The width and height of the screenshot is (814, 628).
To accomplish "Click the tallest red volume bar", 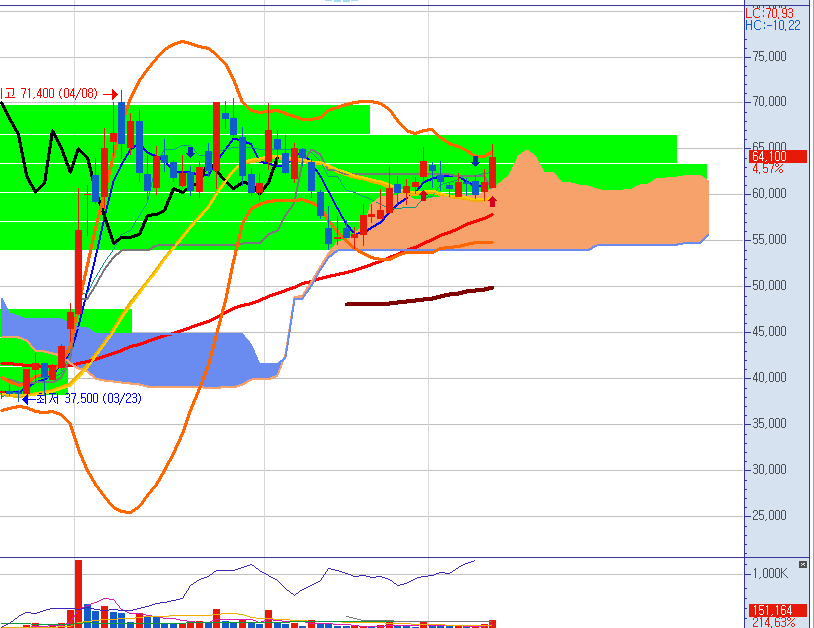I will coord(78,593).
